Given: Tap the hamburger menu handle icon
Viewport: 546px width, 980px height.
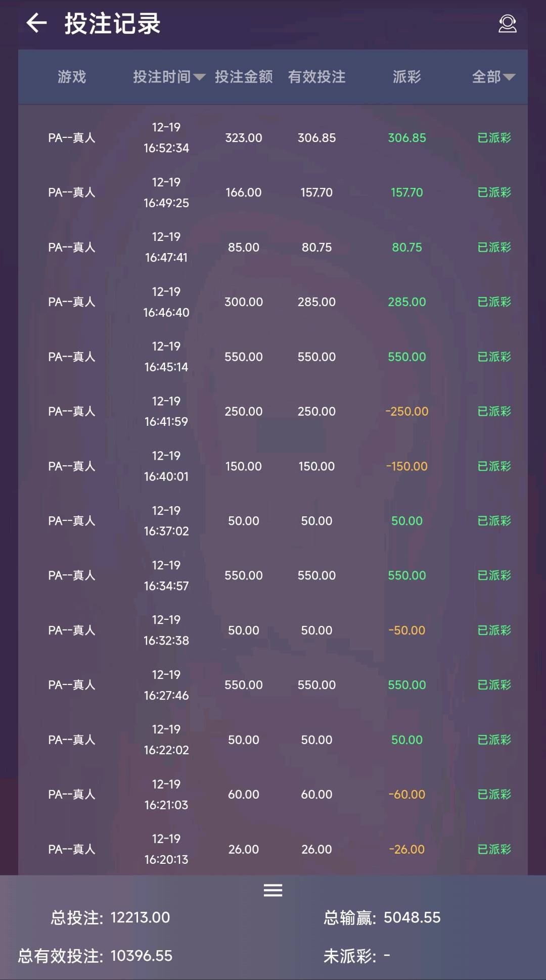Looking at the screenshot, I should [x=273, y=890].
